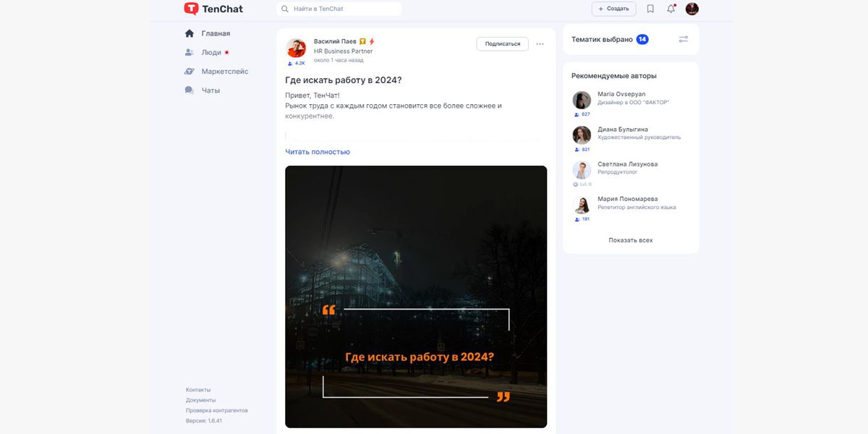This screenshot has width=868, height=434.
Task: Click около 1 часа назад timestamp
Action: pyautogui.click(x=339, y=60)
